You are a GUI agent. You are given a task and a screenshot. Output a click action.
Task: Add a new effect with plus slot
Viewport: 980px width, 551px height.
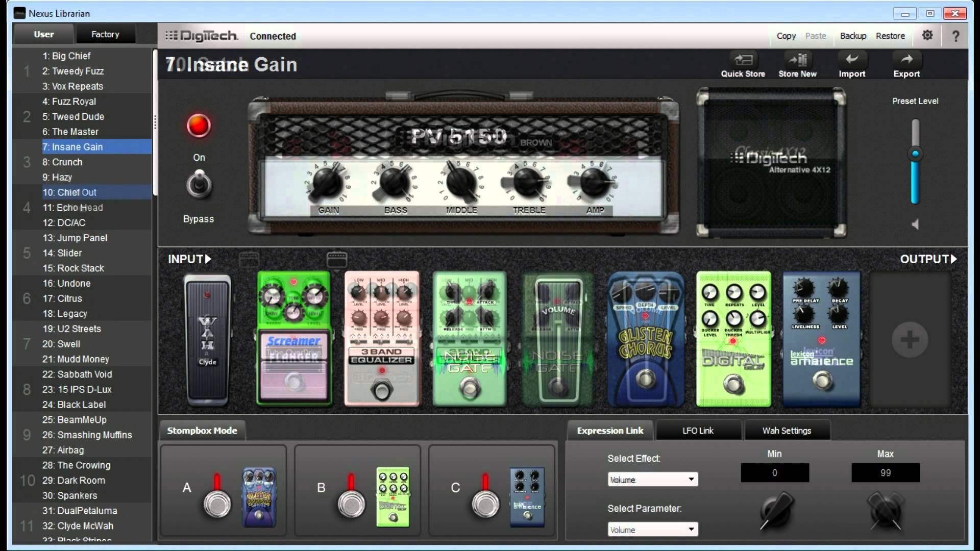tap(910, 340)
